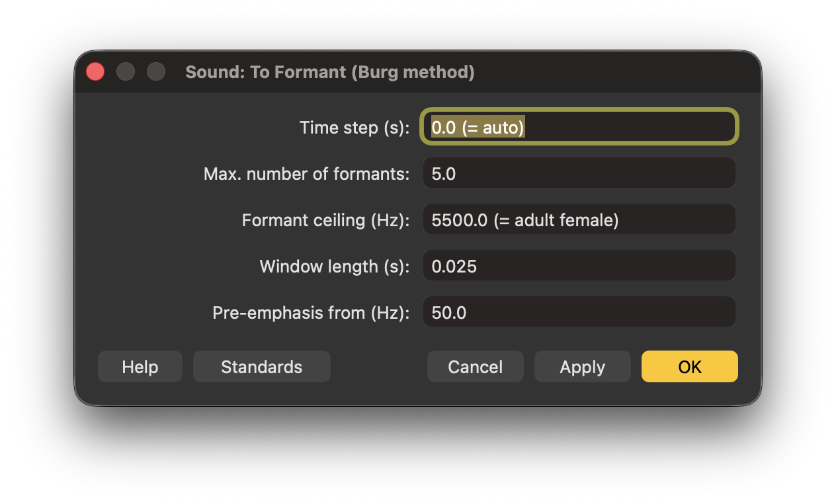The width and height of the screenshot is (836, 504).
Task: Focus the Formant ceiling (Hz) field
Action: click(579, 220)
